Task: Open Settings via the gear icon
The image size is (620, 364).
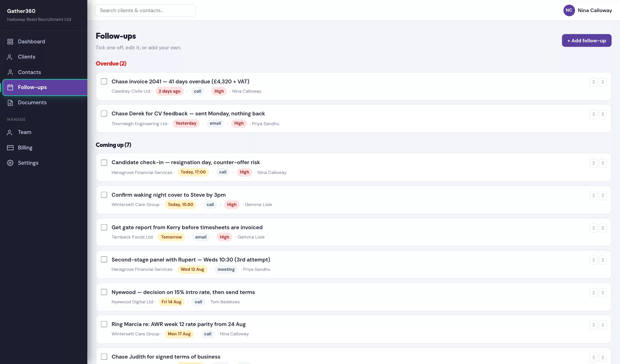Action: 10,163
